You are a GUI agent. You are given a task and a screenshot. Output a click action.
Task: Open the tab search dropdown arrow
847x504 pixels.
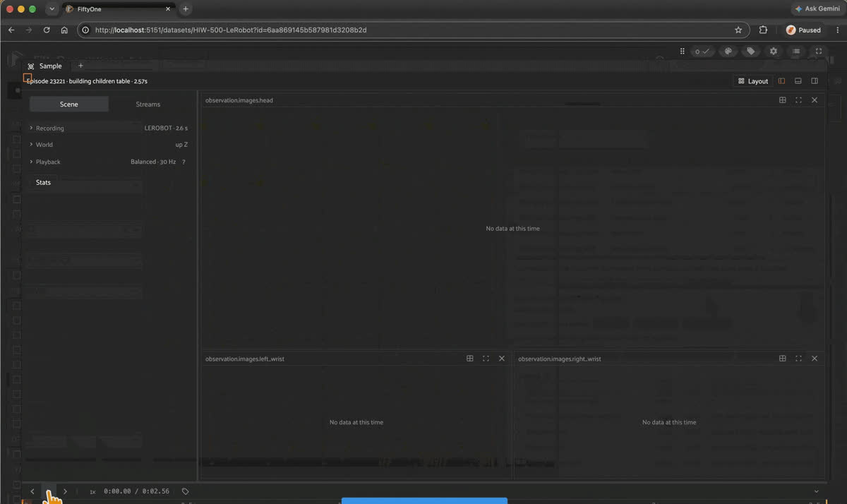[52, 9]
